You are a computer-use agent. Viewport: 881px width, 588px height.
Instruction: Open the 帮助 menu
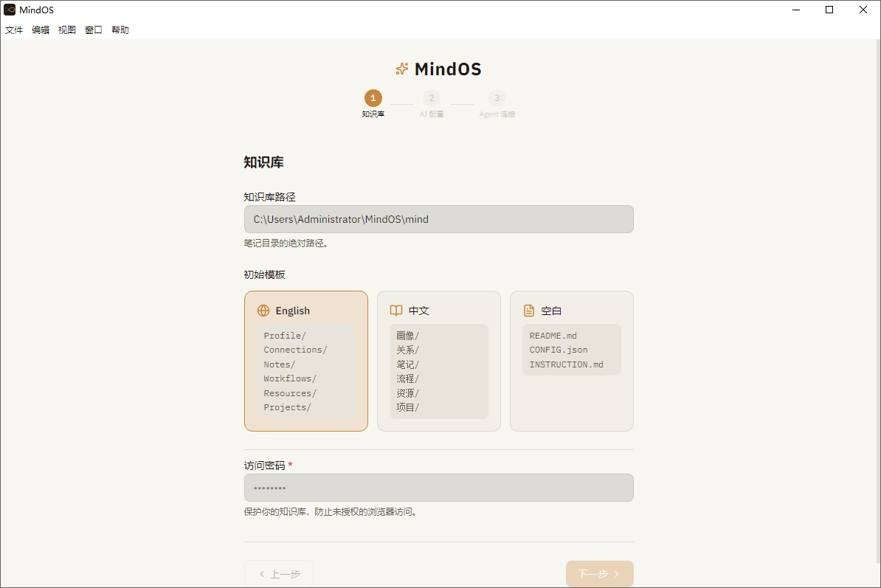point(120,30)
